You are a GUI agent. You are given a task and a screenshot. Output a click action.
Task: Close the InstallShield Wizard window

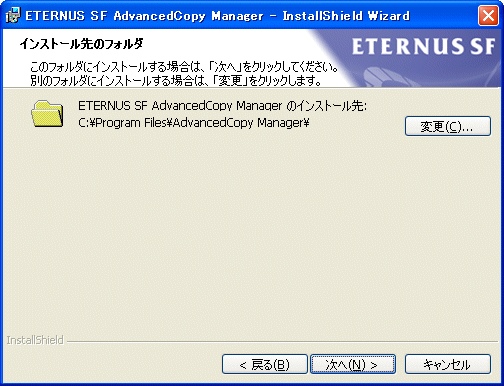tap(488, 15)
